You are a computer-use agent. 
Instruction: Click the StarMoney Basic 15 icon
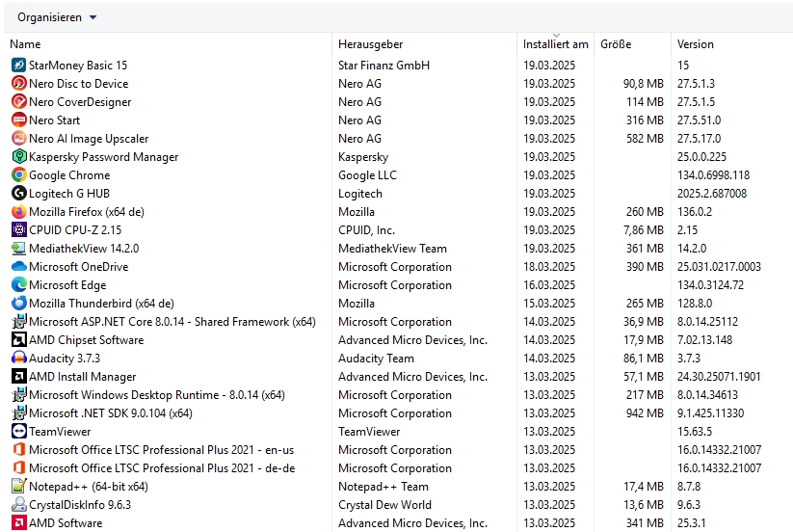point(19,66)
